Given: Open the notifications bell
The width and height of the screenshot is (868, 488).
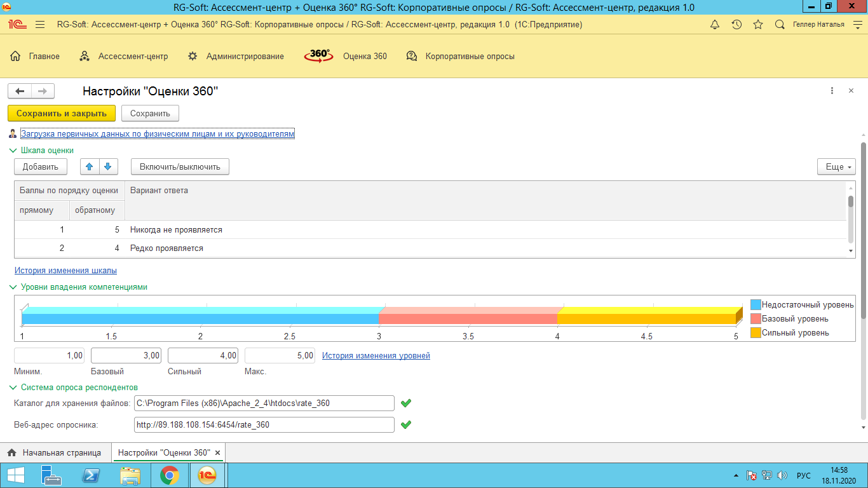Looking at the screenshot, I should (x=715, y=25).
